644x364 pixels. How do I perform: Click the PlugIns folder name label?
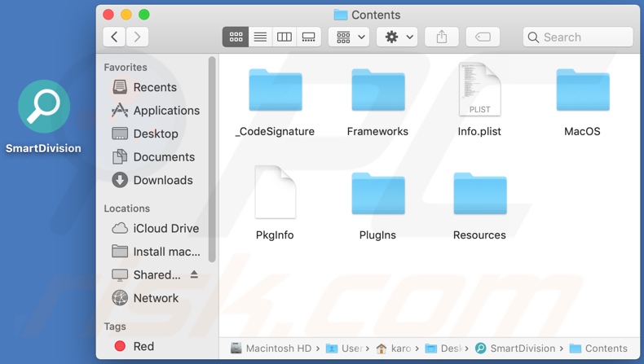point(377,235)
